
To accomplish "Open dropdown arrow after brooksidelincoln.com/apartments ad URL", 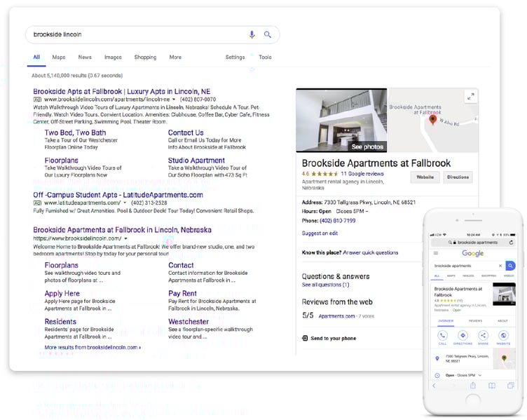I will pyautogui.click(x=174, y=100).
